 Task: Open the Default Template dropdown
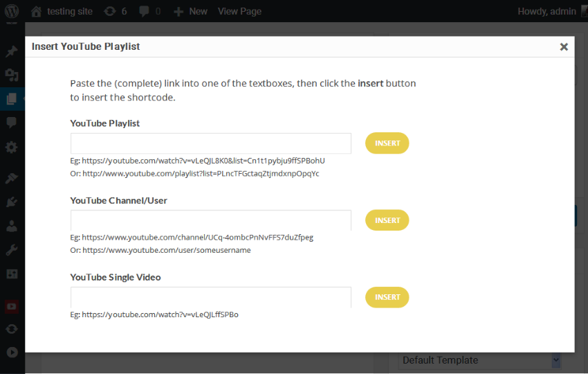coord(479,360)
